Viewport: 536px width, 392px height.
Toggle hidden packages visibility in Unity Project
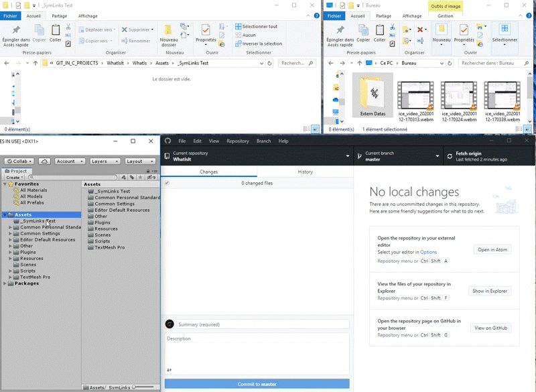point(151,178)
